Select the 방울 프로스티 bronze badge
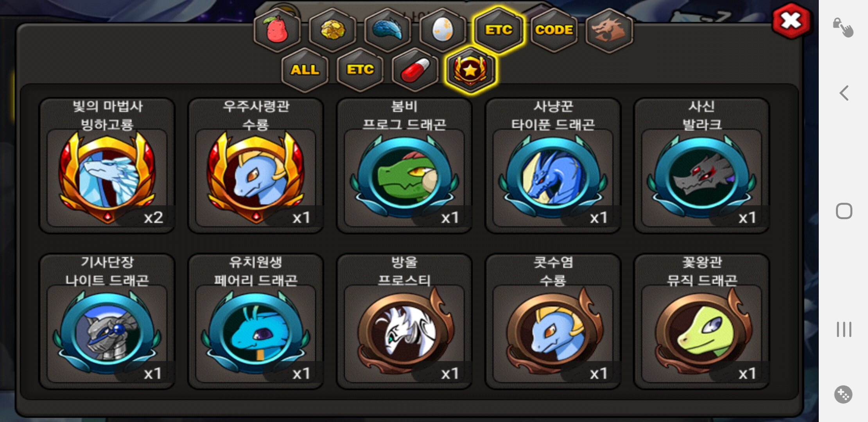868x422 pixels. point(404,322)
